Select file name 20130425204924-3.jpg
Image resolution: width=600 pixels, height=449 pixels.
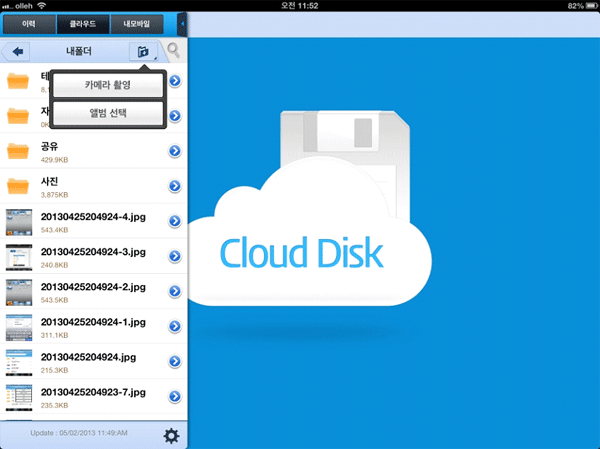point(93,252)
